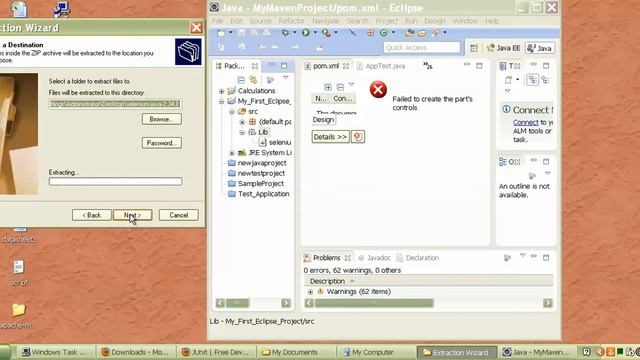Expand the (default package) node
The width and height of the screenshot is (640, 360).
pos(242,122)
